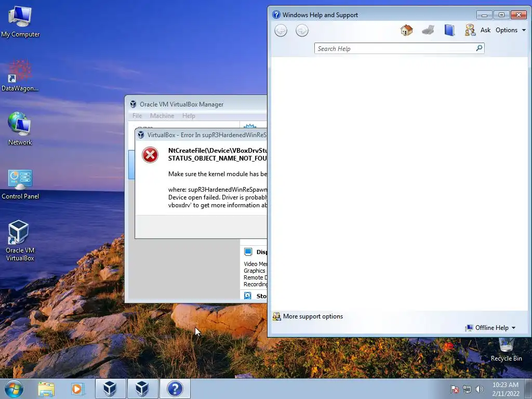Go forward in Windows Help and Support
532x399 pixels.
302,31
